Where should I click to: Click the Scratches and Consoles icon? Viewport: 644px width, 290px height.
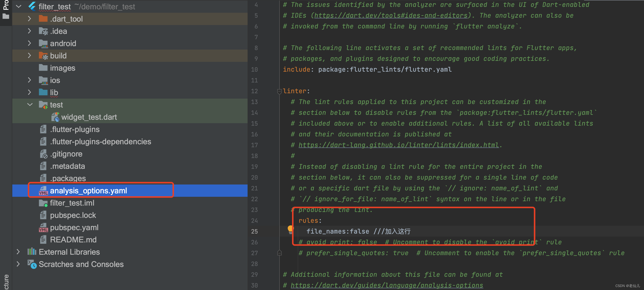32,264
